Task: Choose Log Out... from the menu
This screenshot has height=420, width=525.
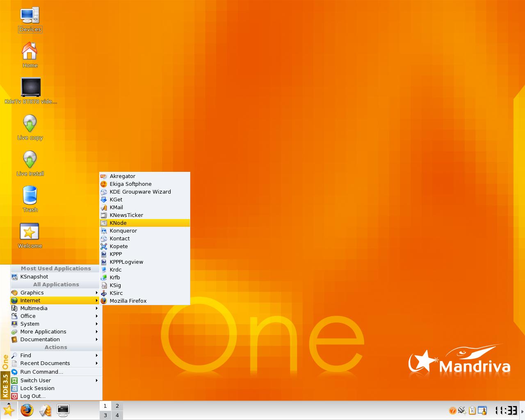Action: point(55,396)
